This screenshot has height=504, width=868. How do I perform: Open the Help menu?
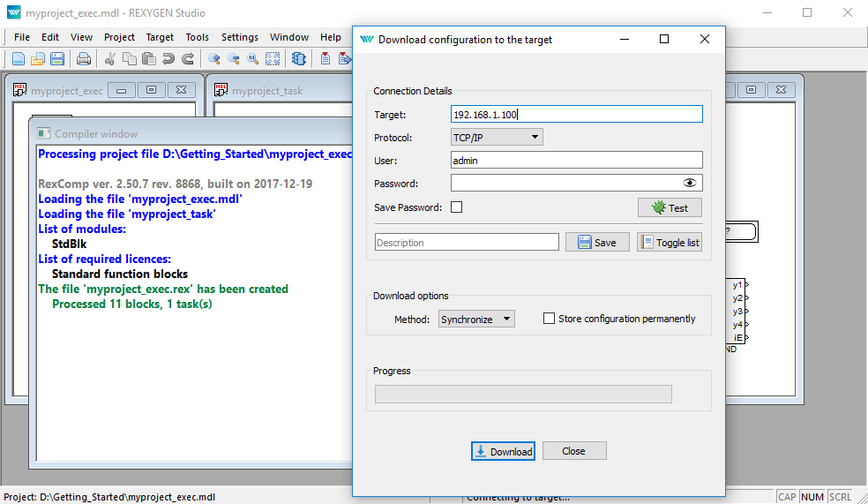(x=331, y=37)
